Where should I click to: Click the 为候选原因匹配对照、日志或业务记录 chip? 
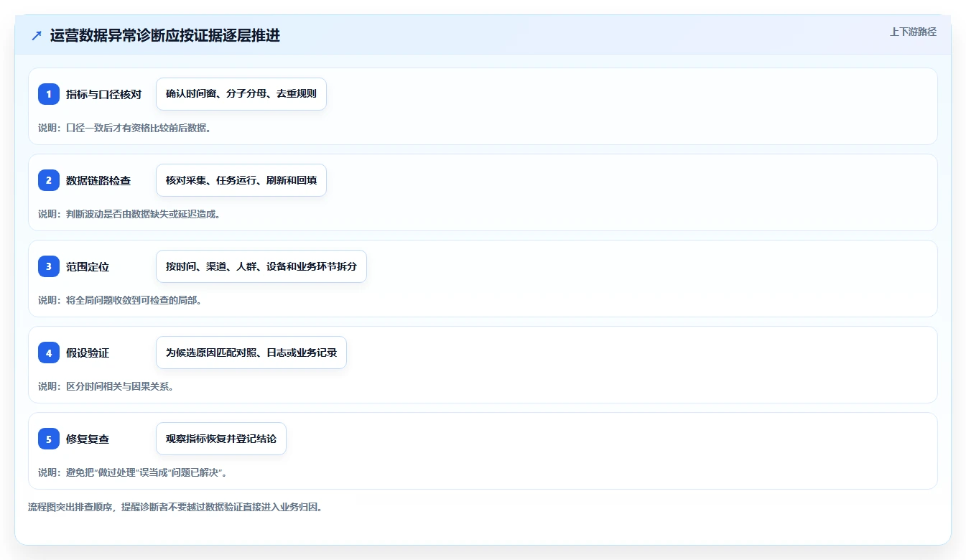point(251,353)
